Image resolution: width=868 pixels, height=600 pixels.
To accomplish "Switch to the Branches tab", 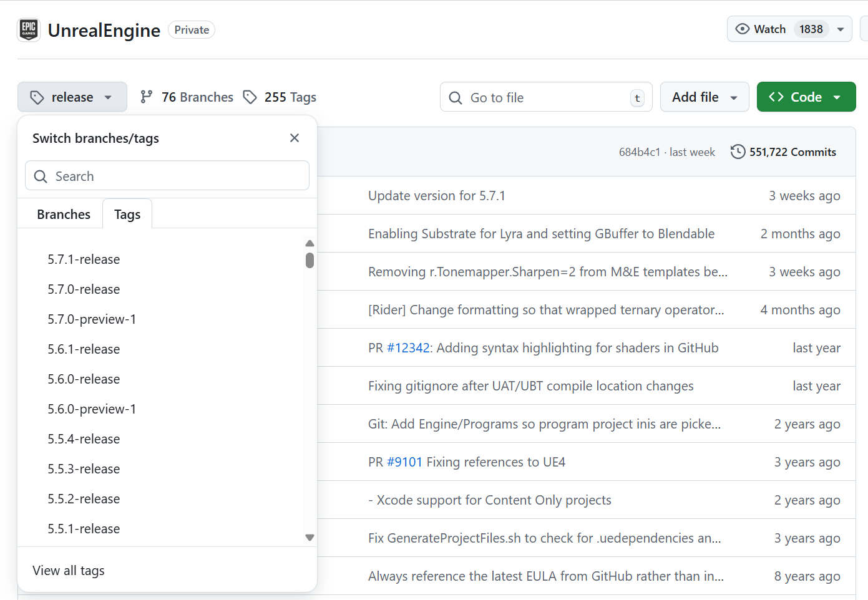I will coord(64,214).
